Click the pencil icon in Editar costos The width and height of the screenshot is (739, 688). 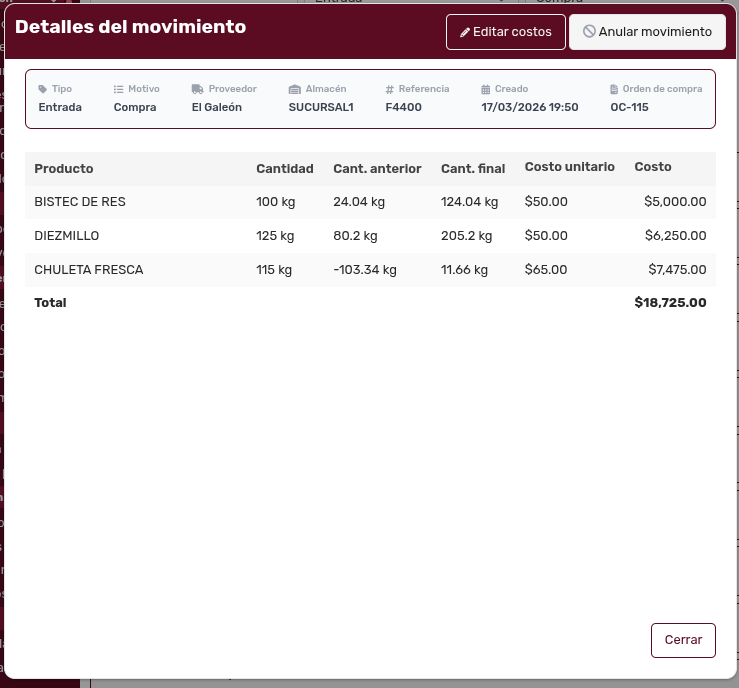tap(464, 32)
